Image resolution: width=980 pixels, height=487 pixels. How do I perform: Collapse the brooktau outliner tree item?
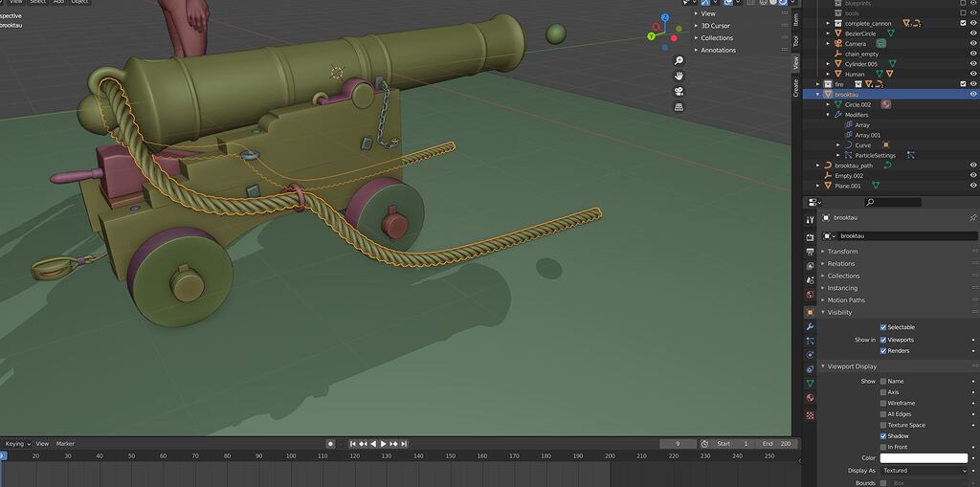[819, 95]
